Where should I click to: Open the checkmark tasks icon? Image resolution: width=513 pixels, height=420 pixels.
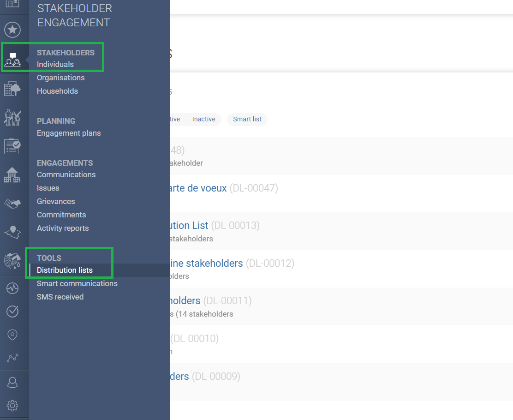click(x=12, y=312)
